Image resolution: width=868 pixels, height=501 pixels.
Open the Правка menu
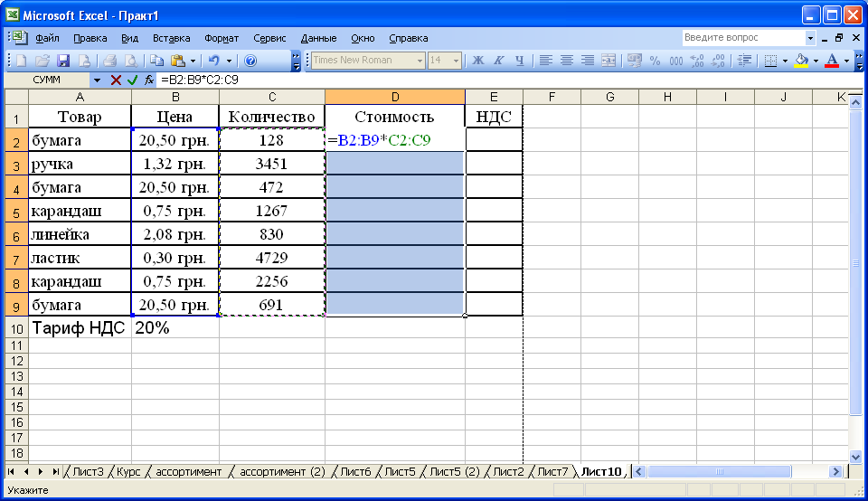pos(90,38)
